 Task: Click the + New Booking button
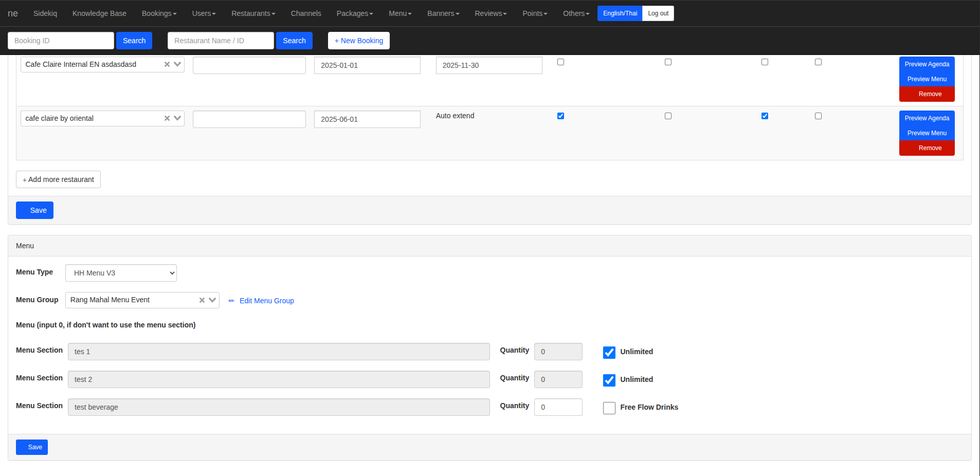[358, 41]
